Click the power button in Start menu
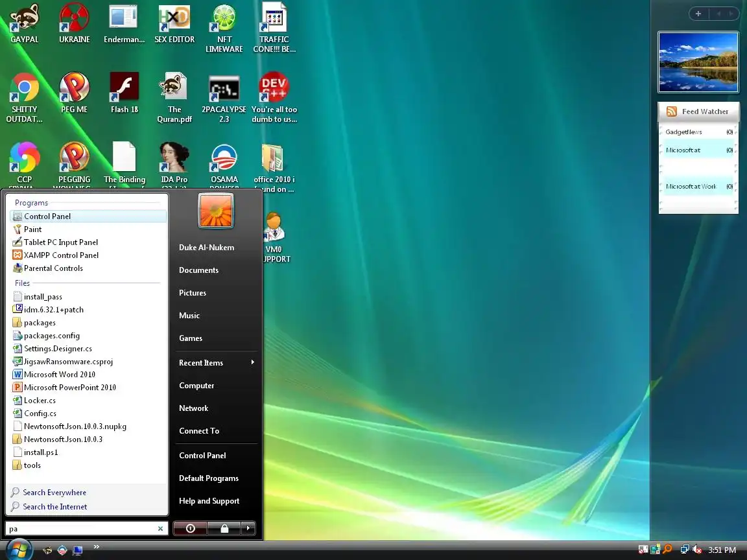Image resolution: width=747 pixels, height=560 pixels. click(190, 528)
